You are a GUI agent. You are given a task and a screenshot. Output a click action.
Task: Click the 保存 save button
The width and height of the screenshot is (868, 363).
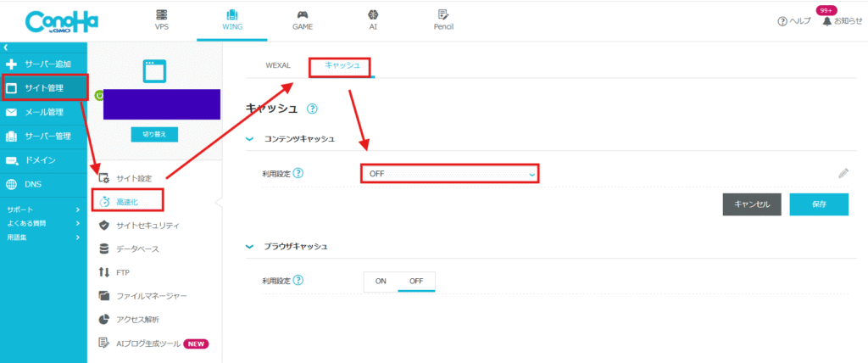coord(818,204)
